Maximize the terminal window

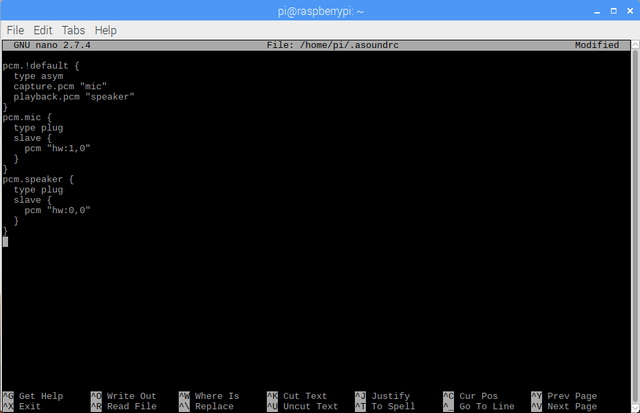(x=613, y=11)
